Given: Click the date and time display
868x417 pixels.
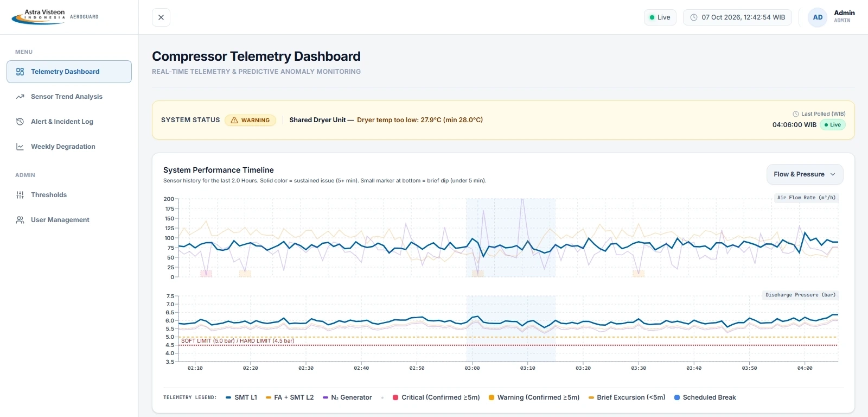Looking at the screenshot, I should (x=738, y=17).
